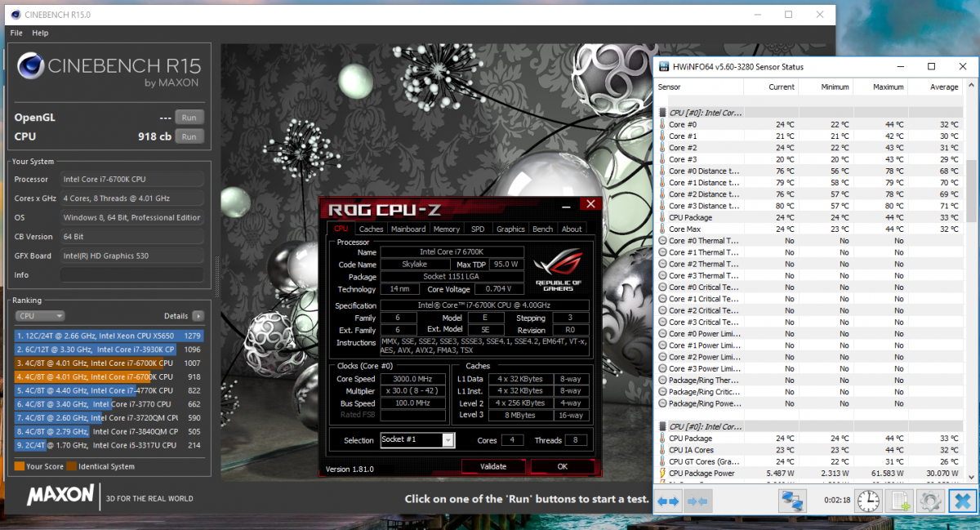This screenshot has height=530, width=980.
Task: Click the Core #0 thermometer icon
Action: point(662,125)
